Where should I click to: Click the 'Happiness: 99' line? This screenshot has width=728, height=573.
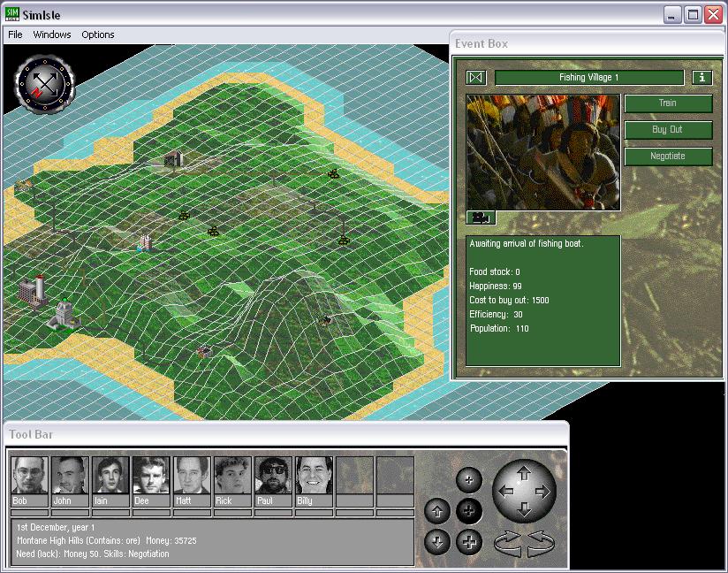(x=496, y=286)
